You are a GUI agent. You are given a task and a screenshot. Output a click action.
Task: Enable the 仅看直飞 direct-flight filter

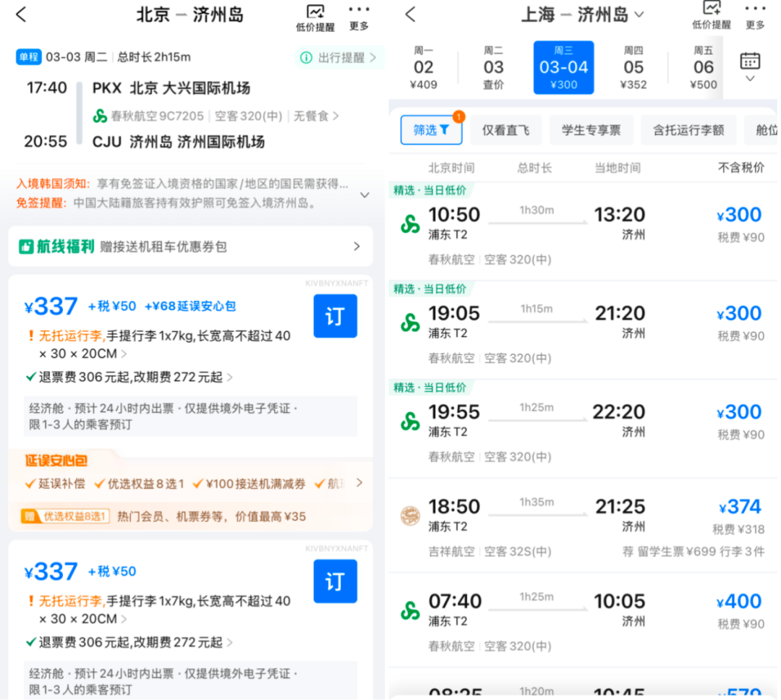tap(506, 130)
